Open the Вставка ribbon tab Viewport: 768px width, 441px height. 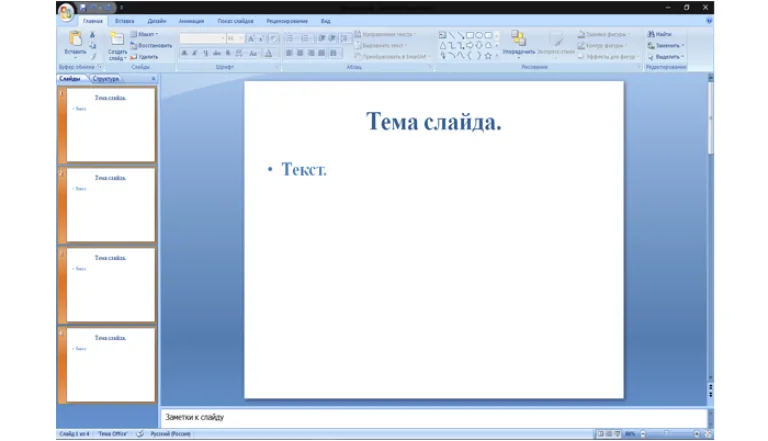click(124, 21)
